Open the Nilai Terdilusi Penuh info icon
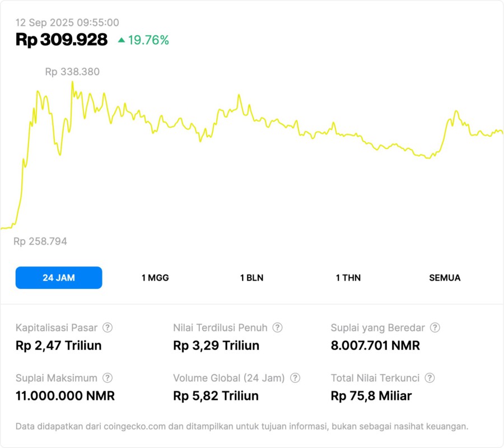The image size is (504, 448). (277, 328)
